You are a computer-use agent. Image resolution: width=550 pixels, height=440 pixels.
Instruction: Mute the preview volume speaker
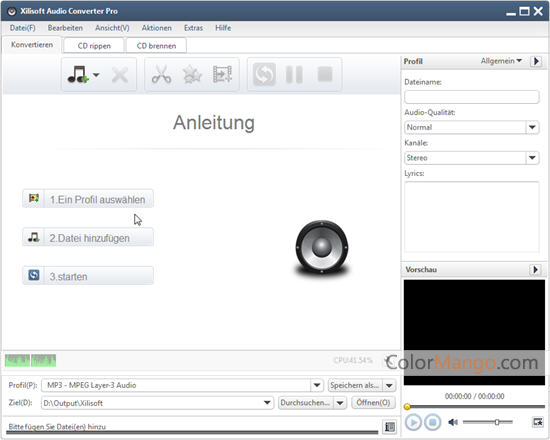453,422
